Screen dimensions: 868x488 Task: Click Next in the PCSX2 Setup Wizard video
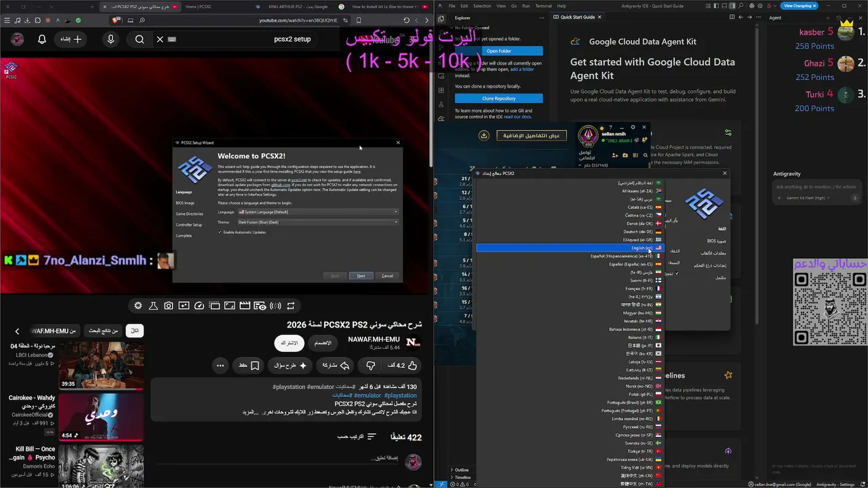point(361,276)
